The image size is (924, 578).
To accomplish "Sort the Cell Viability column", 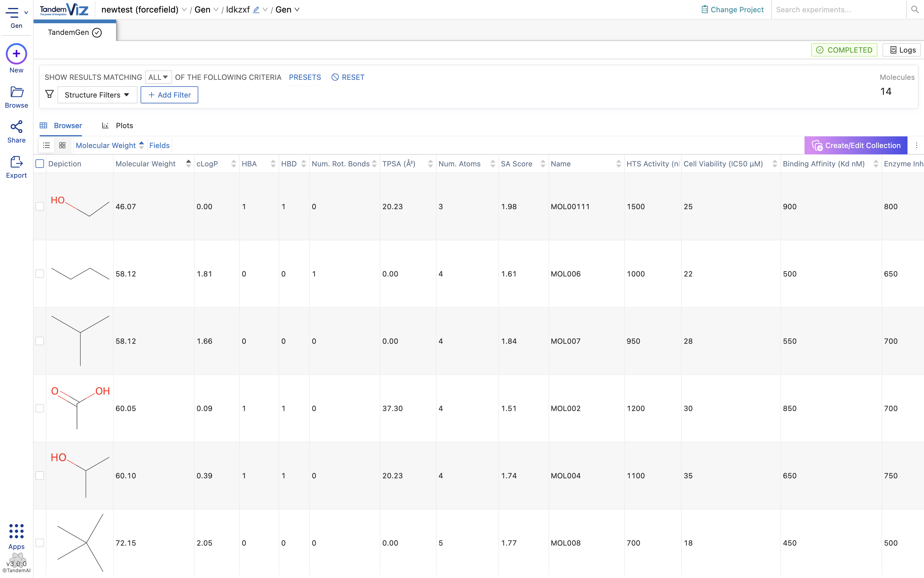I will [x=775, y=164].
